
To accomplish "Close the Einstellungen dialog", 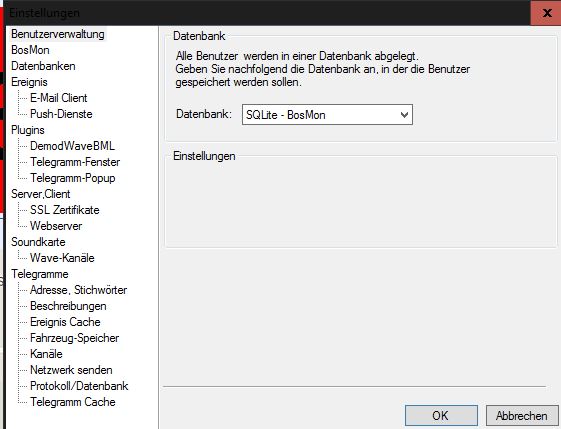I will pyautogui.click(x=546, y=13).
